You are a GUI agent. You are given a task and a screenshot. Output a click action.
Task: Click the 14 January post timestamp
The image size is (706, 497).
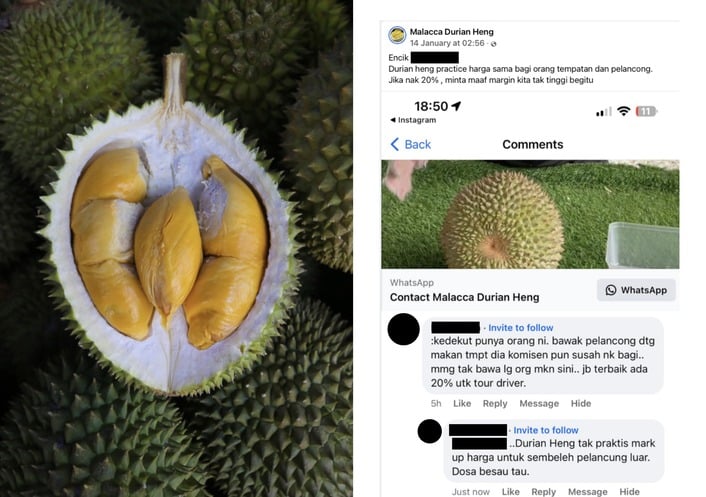tap(447, 43)
